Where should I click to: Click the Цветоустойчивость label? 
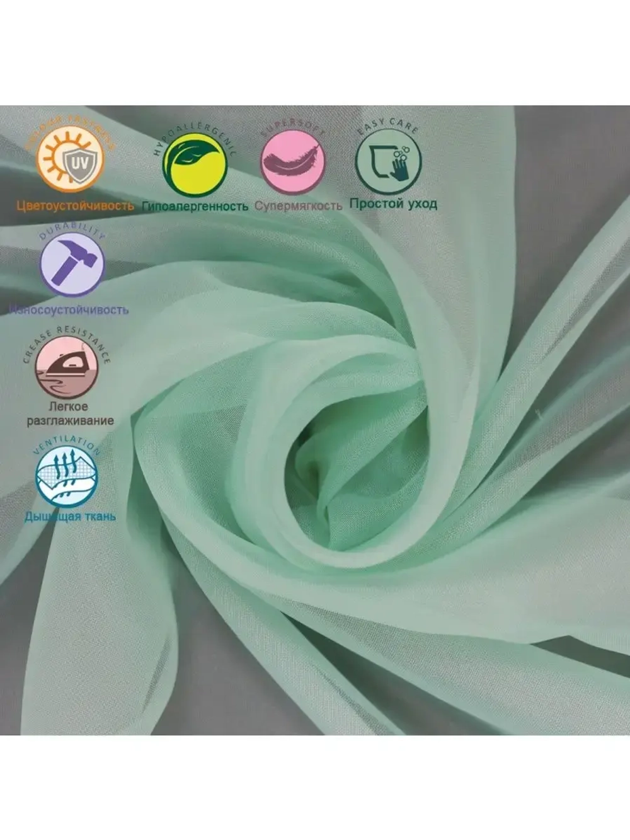(75, 205)
